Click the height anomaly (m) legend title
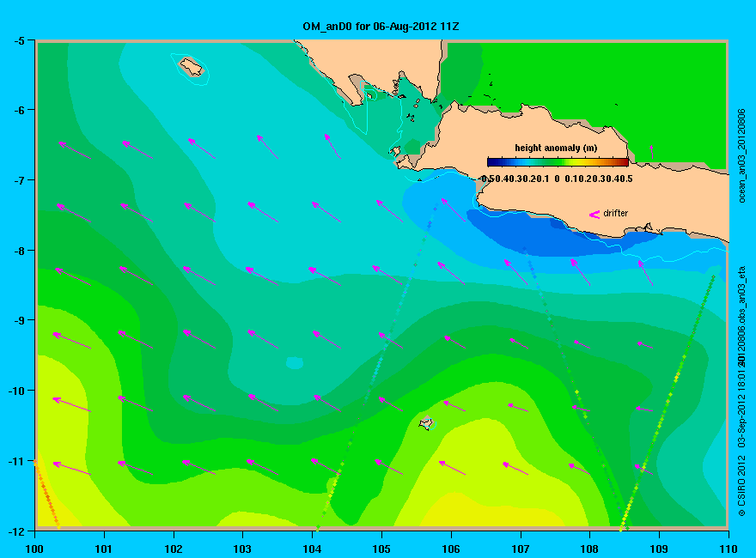Screen dimensions: 756x558 click(556, 148)
